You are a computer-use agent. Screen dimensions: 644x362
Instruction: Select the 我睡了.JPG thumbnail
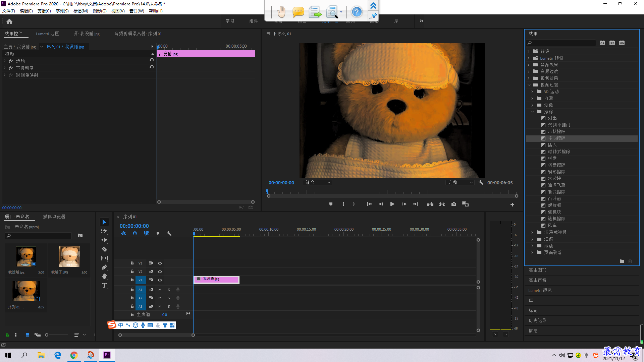[x=69, y=256]
